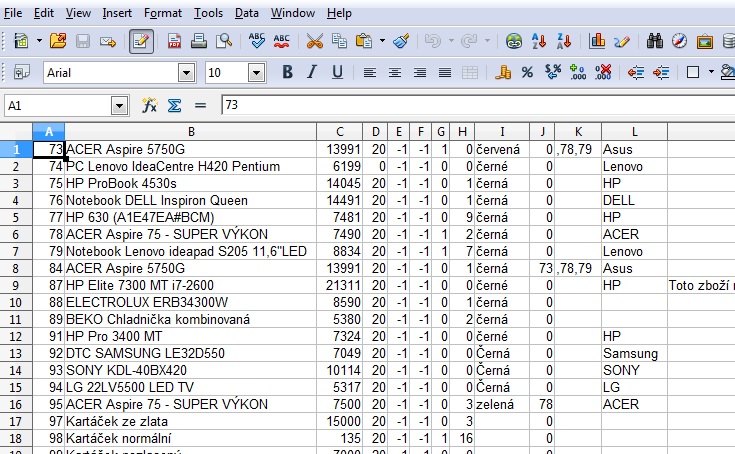The image size is (735, 454).
Task: Click the Borders icon
Action: pyautogui.click(x=693, y=73)
